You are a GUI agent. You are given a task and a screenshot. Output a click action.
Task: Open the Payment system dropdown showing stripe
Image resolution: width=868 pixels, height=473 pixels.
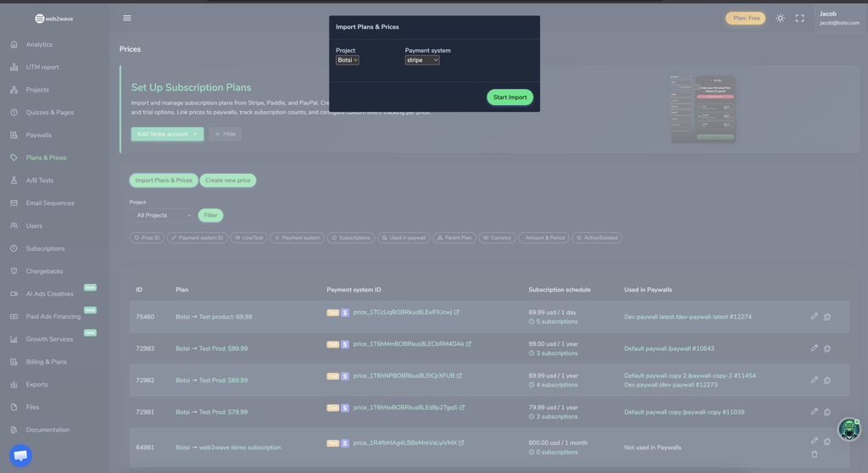(x=422, y=60)
